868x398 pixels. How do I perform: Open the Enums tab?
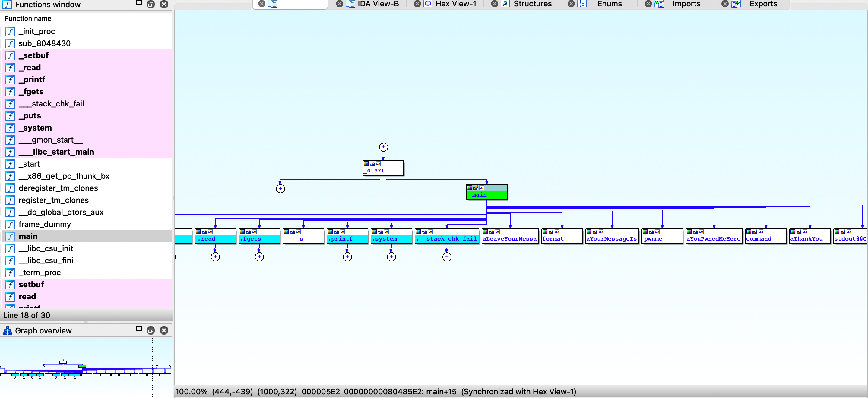(609, 4)
